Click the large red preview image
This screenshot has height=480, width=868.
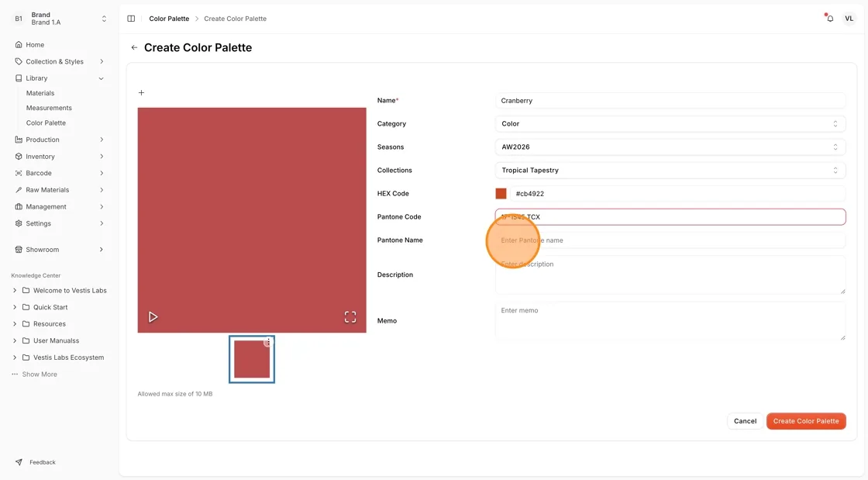(x=252, y=219)
